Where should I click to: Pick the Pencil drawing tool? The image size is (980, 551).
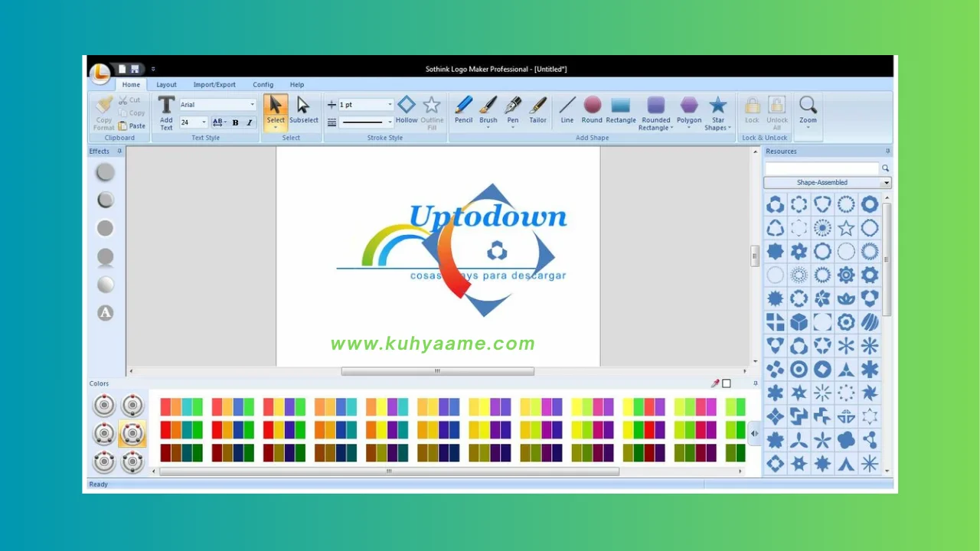coord(463,110)
